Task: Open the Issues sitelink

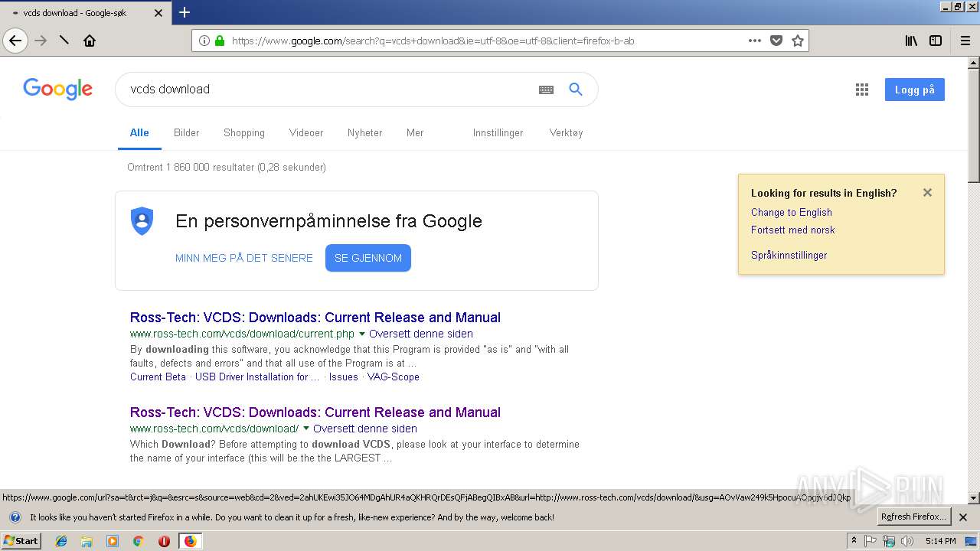Action: (344, 377)
